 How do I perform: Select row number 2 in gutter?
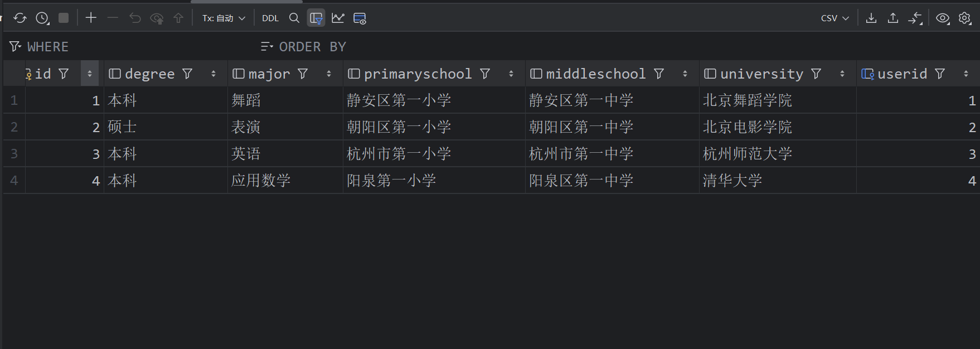point(14,127)
